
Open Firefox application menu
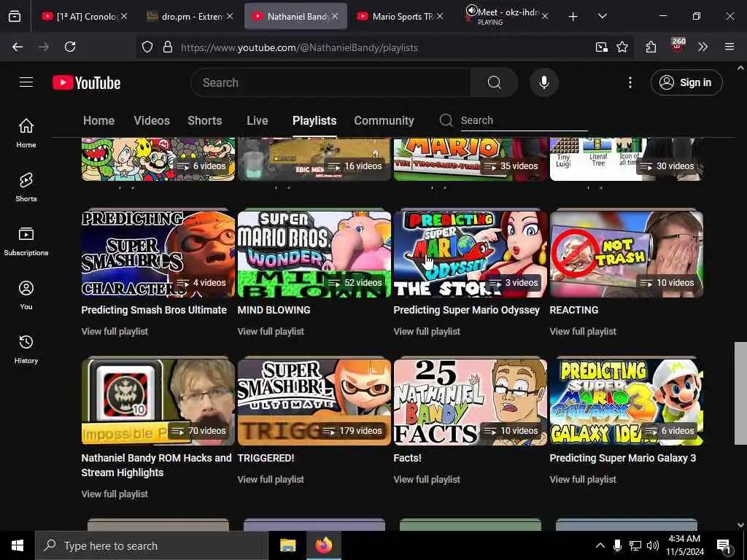tap(729, 47)
